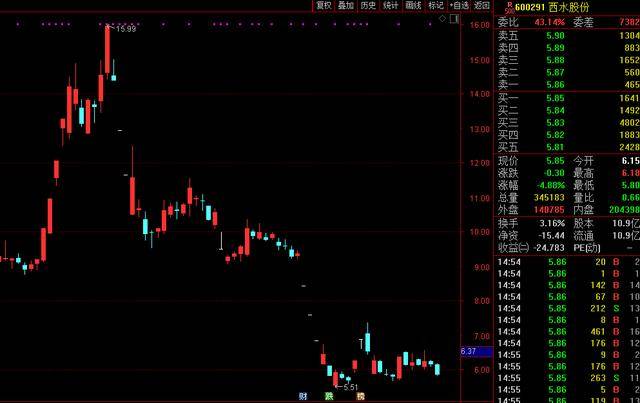
Task: Toggle the PE(动) dynamic ratio label
Action: (587, 247)
